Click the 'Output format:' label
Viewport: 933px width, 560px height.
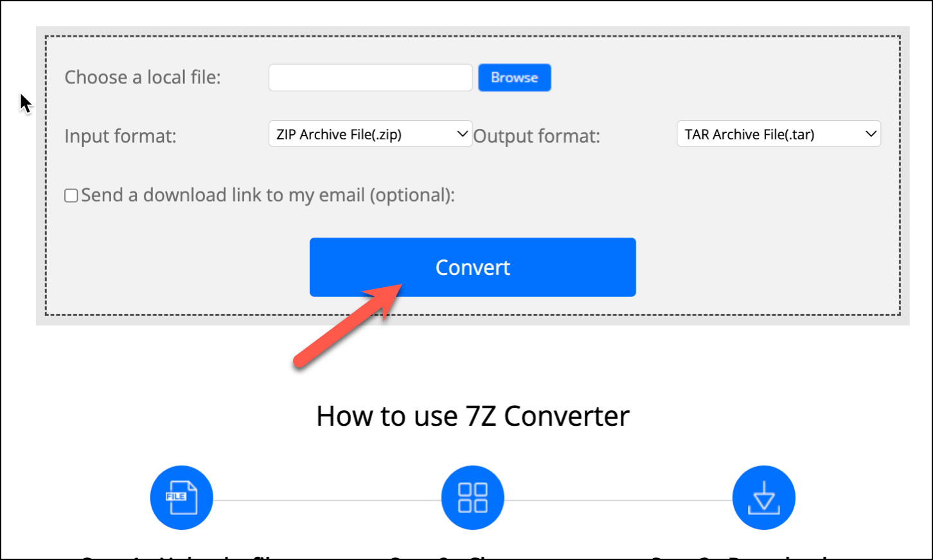tap(537, 136)
